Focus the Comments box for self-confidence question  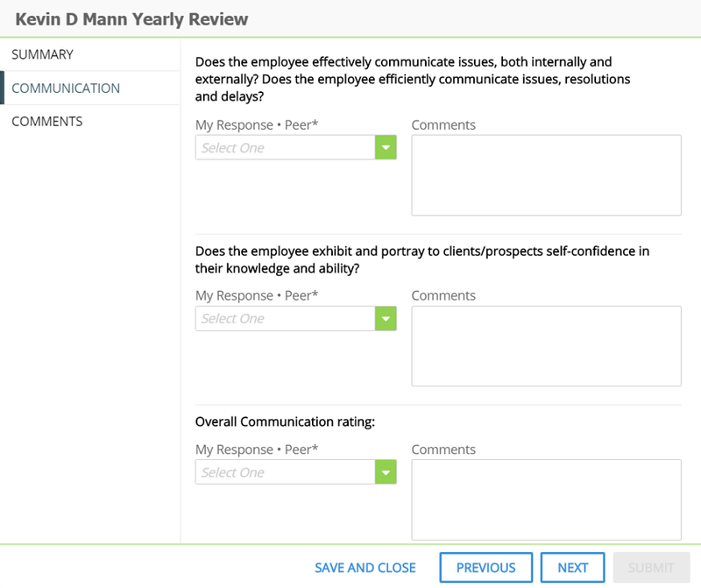[546, 346]
